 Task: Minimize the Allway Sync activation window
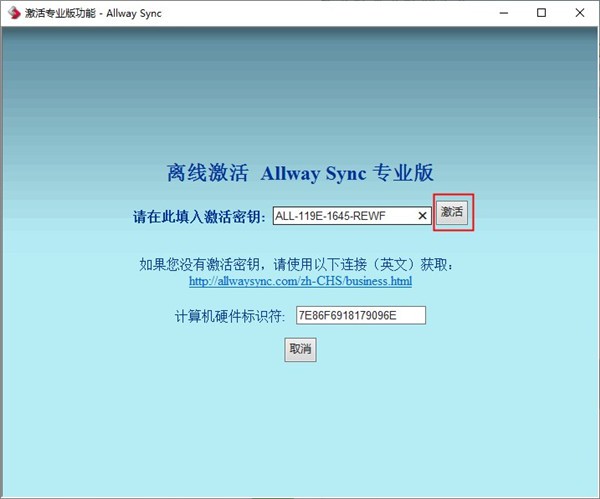tap(504, 13)
